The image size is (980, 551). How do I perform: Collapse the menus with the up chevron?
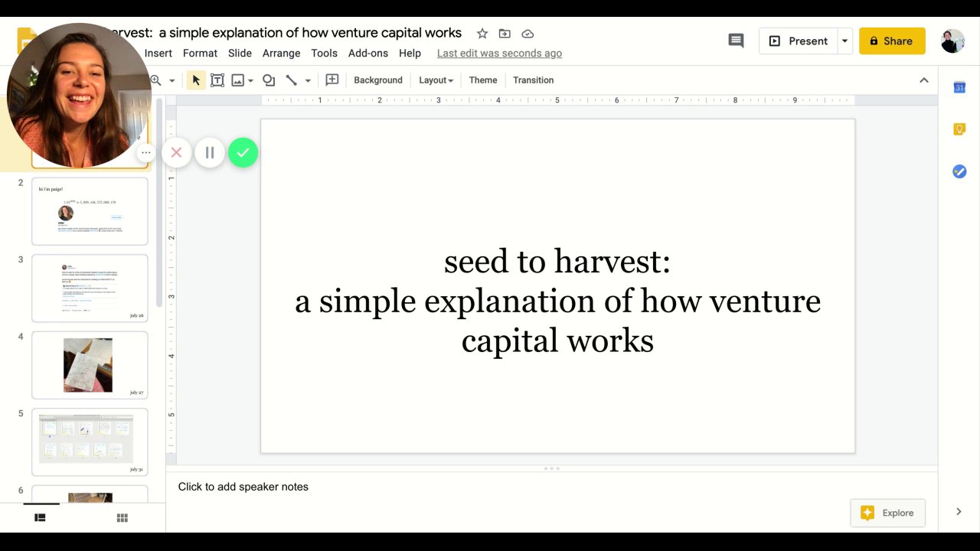click(924, 80)
